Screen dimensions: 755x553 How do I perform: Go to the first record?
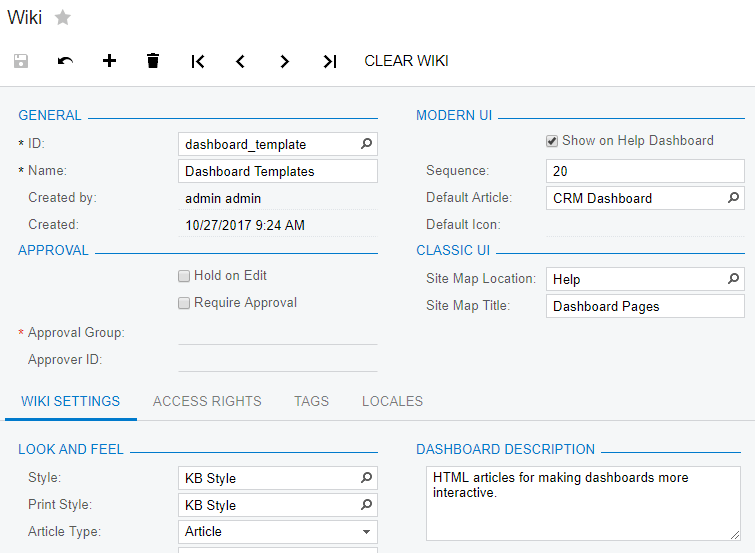click(x=197, y=61)
